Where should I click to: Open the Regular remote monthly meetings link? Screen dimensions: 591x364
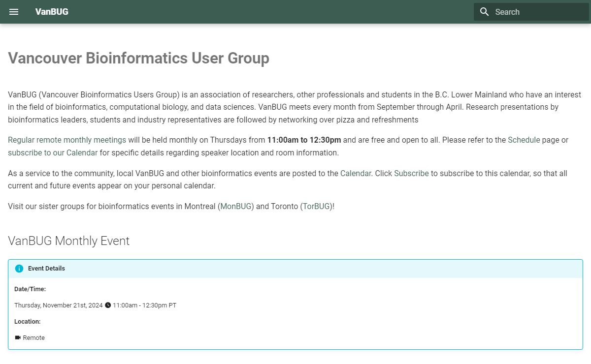[67, 140]
